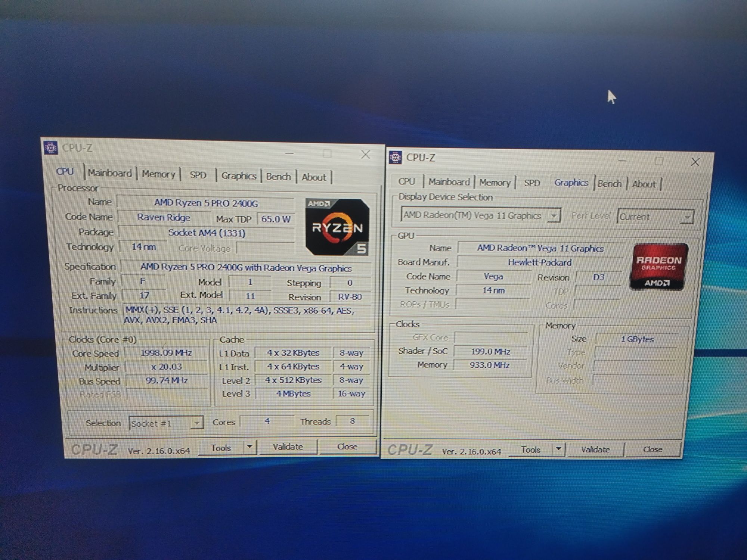Click CPU-Z app icon in right window title bar
The image size is (747, 560).
(395, 157)
